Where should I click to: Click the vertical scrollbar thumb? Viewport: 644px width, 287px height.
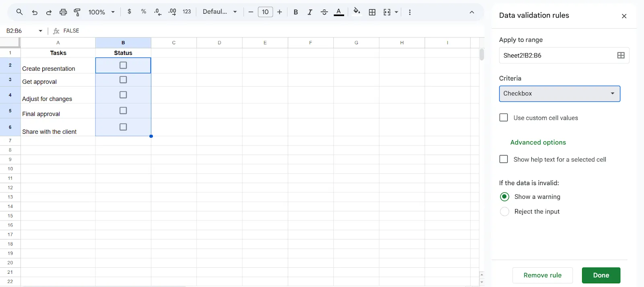(x=482, y=54)
